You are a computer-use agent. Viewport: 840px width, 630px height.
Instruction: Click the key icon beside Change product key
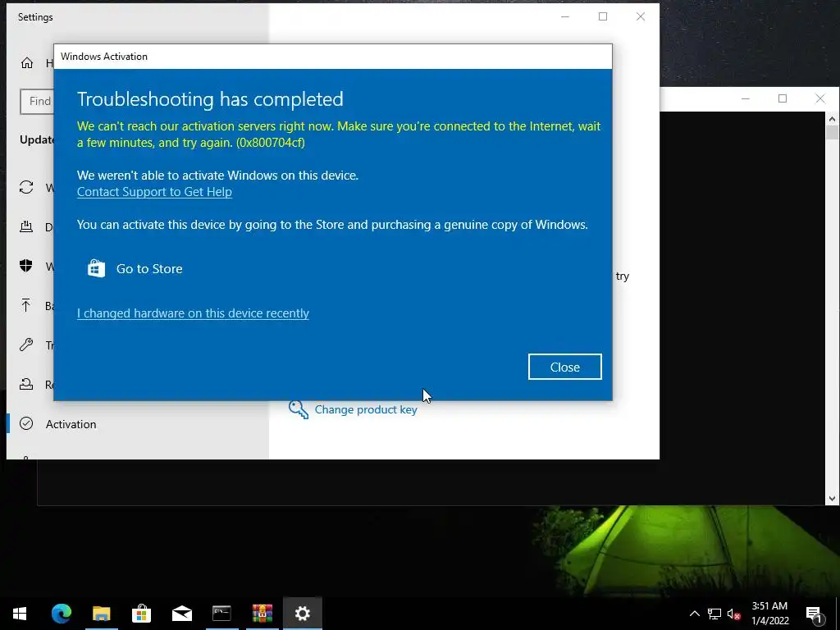coord(299,410)
